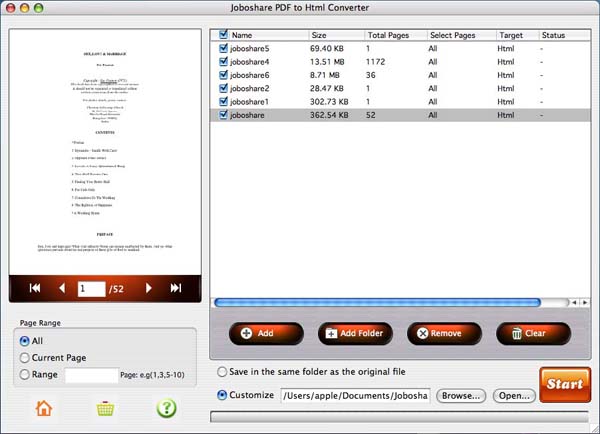The width and height of the screenshot is (600, 434).
Task: Go to the first page of preview
Action: (x=35, y=288)
